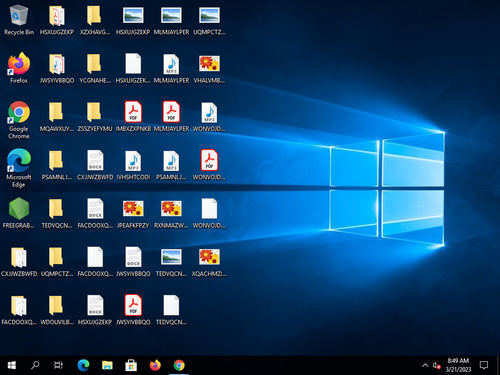
Task: Select the IMBXZXPNKB PDF file
Action: pyautogui.click(x=133, y=117)
